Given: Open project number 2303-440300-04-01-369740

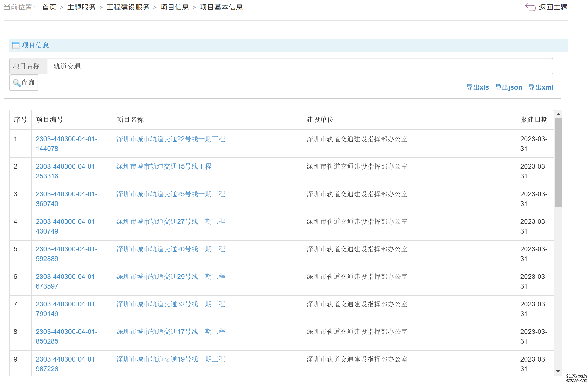Looking at the screenshot, I should tap(67, 199).
